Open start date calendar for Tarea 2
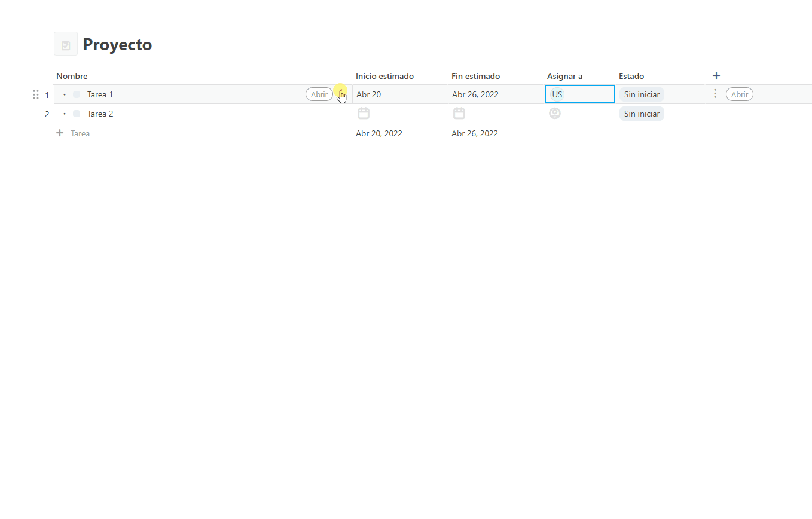 pyautogui.click(x=364, y=113)
